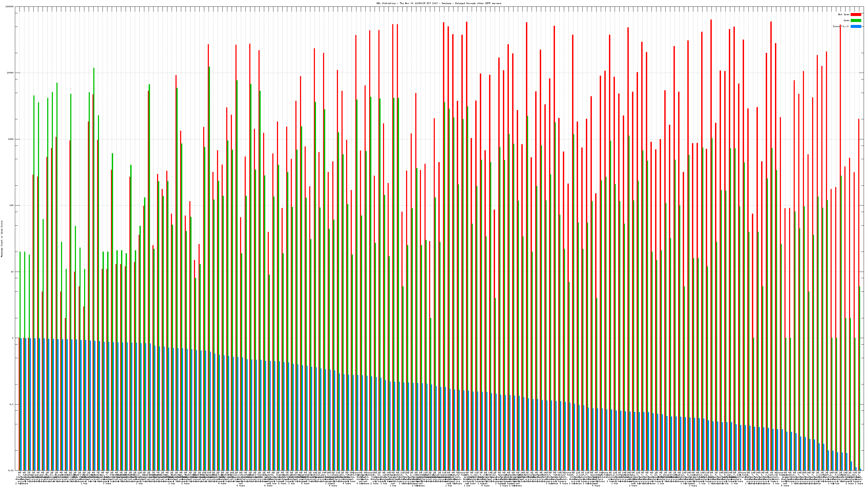Click the leftmost blue score bar
Viewport: 868px width, 488px height.
coord(21,404)
